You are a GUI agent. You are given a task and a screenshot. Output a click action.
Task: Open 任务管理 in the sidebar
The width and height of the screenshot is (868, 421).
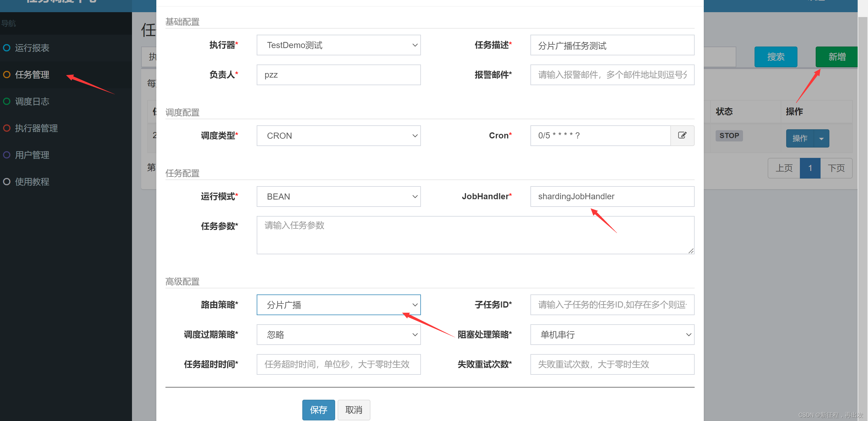click(x=66, y=75)
